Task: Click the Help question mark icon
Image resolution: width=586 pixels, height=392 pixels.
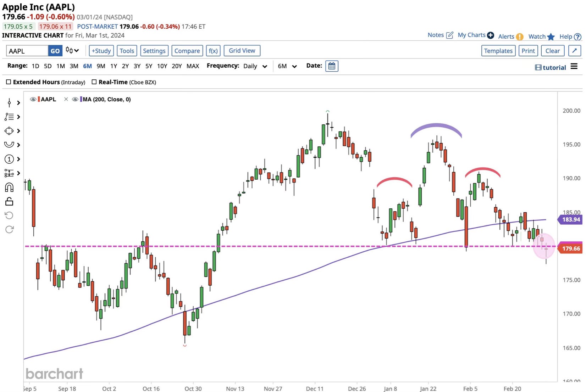Action: pos(577,37)
